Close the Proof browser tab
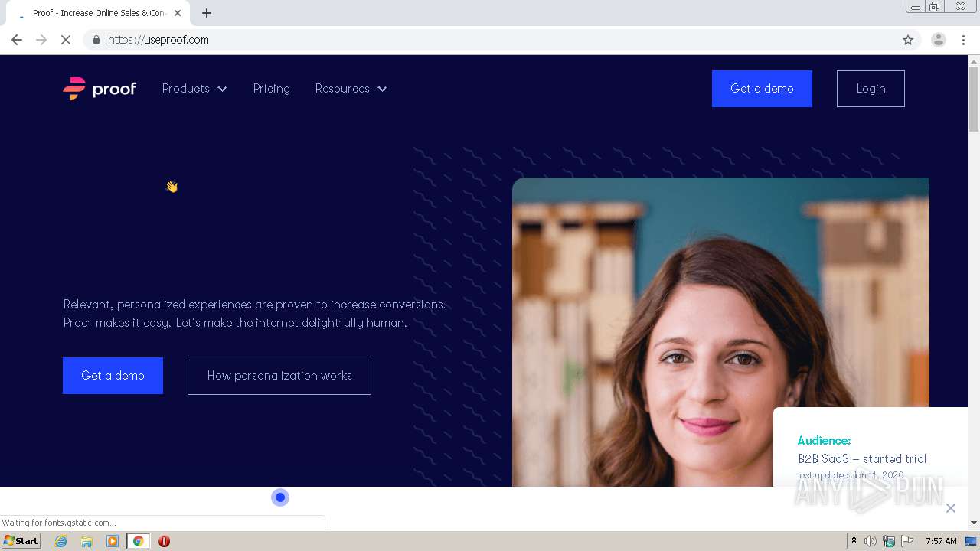 [x=178, y=13]
